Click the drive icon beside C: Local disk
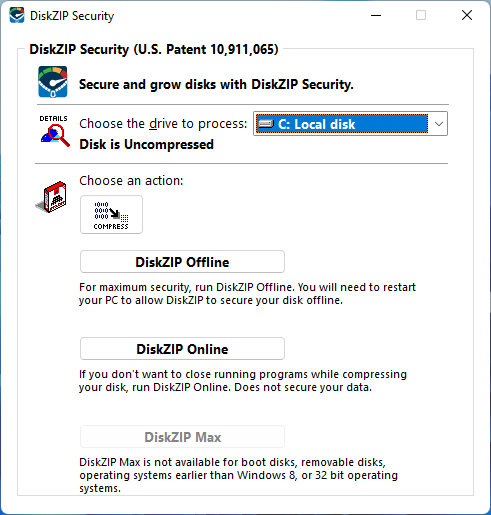This screenshot has height=515, width=491. tap(266, 124)
